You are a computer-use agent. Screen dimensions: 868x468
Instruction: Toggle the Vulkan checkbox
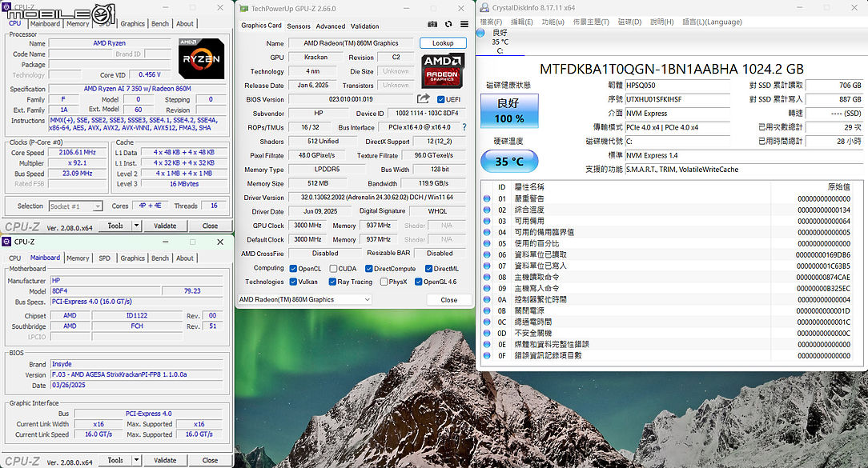click(293, 282)
